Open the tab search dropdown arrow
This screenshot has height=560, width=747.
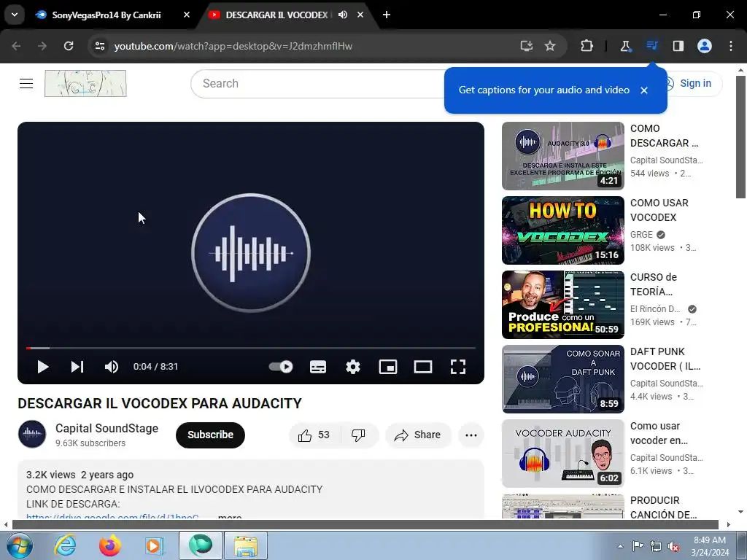click(15, 15)
